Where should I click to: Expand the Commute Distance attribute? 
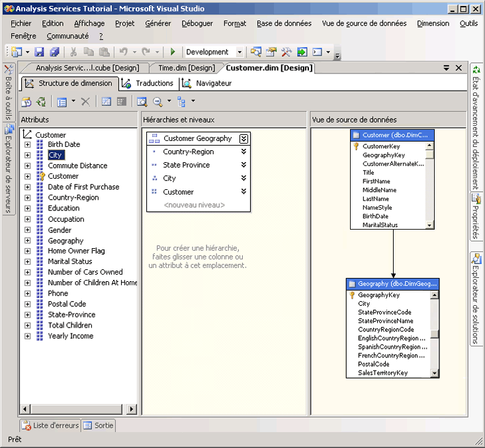coord(28,166)
